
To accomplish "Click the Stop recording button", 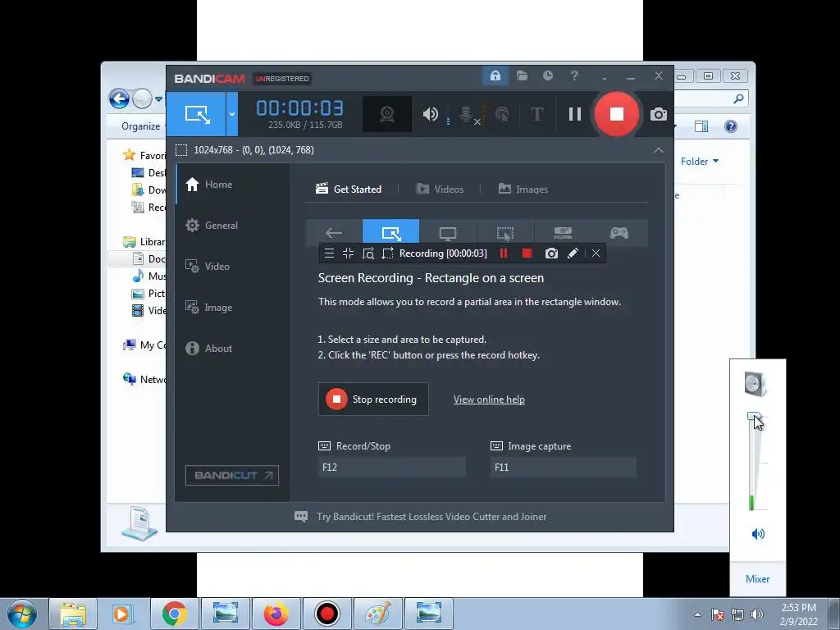I will (x=373, y=399).
